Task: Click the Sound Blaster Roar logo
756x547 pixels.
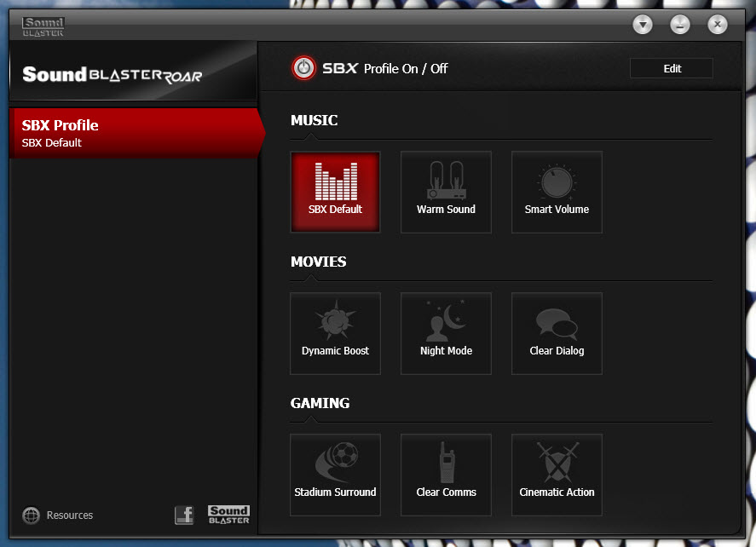Action: click(113, 75)
